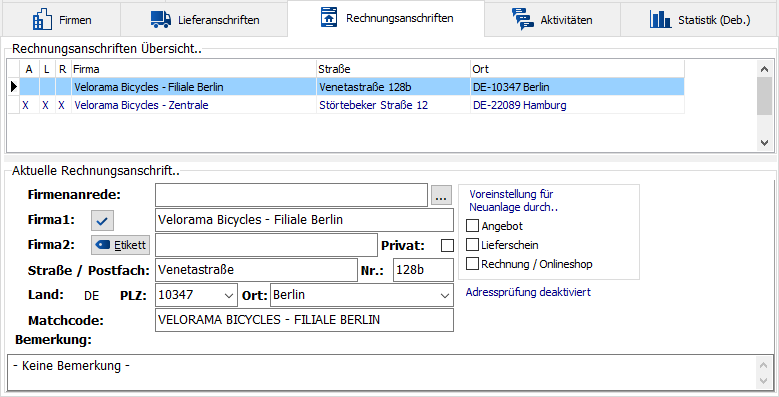Click the overview list scroll down arrow

click(x=764, y=143)
